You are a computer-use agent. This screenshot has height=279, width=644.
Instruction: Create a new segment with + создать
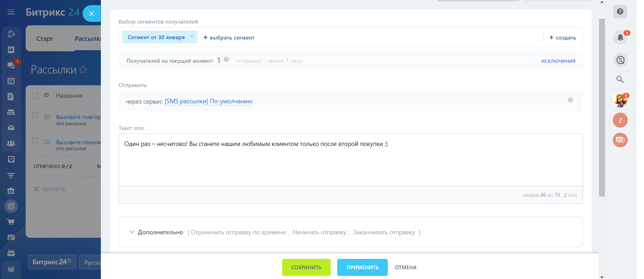563,37
